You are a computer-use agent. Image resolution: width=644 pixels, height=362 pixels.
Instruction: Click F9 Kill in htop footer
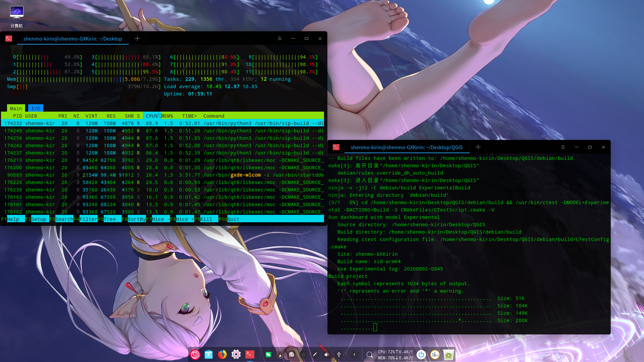206,219
